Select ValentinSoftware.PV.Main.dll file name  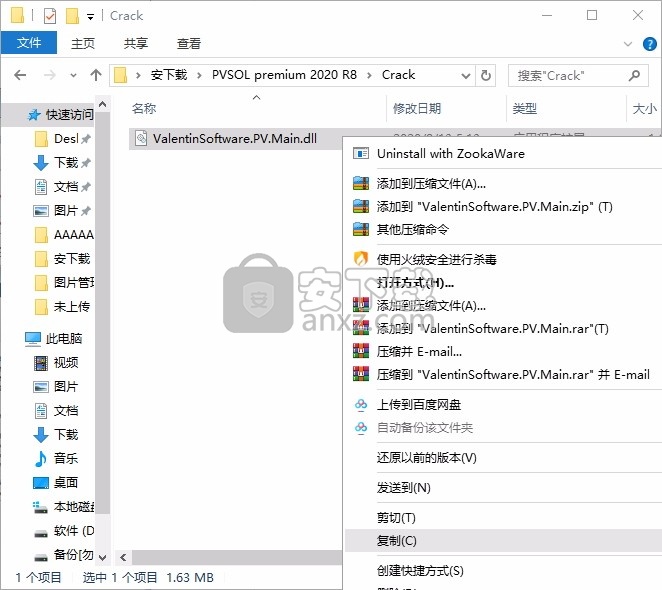[x=235, y=139]
